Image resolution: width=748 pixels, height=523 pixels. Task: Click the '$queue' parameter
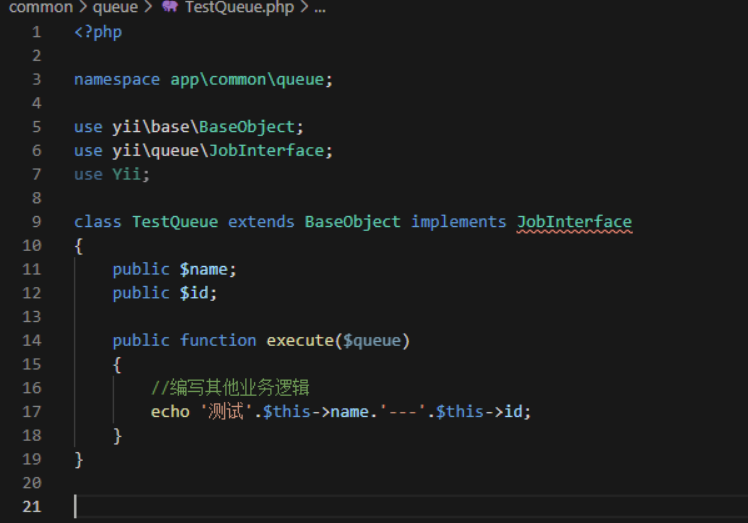(x=372, y=341)
